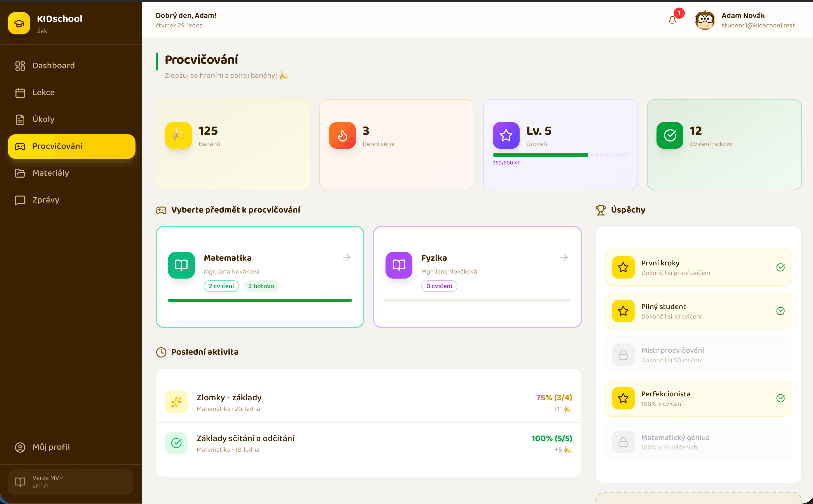Viewport: 813px width, 504px height.
Task: Click the purple star level icon
Action: (x=506, y=135)
